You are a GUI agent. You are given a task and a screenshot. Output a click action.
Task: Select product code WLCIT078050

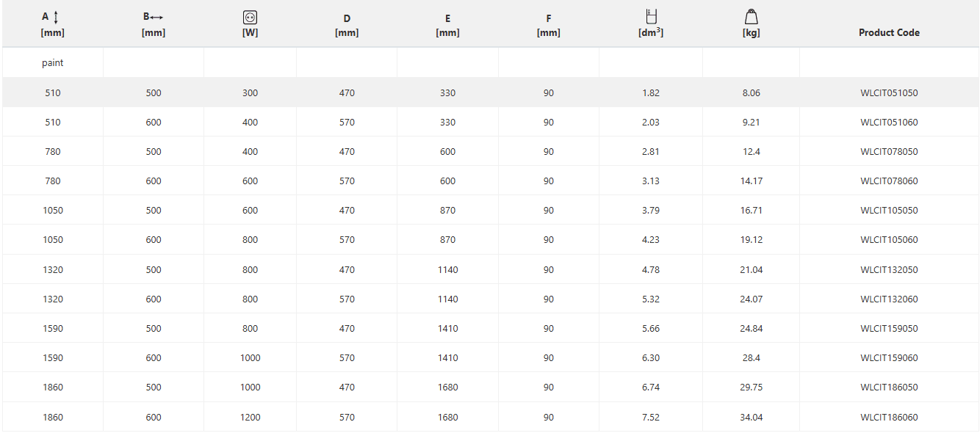[x=889, y=152]
